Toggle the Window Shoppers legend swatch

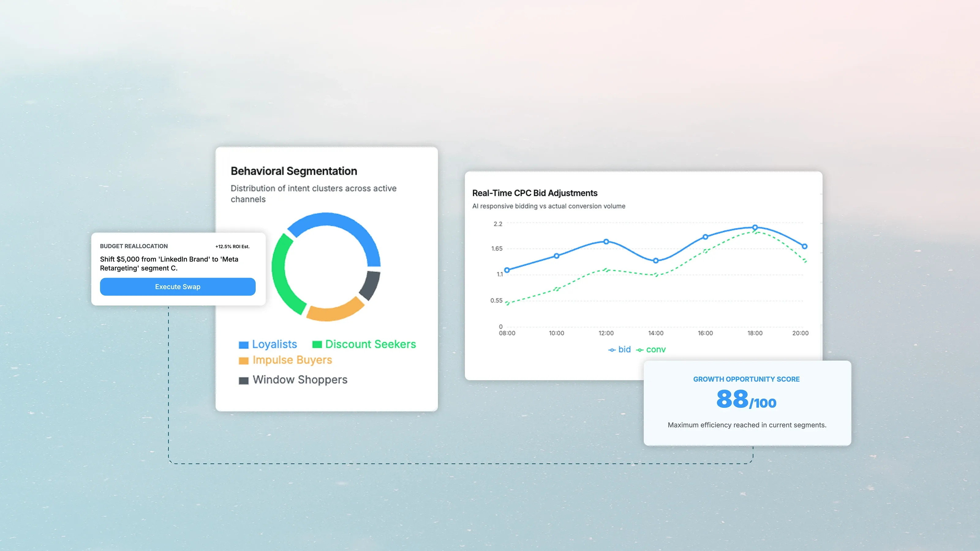pyautogui.click(x=243, y=380)
